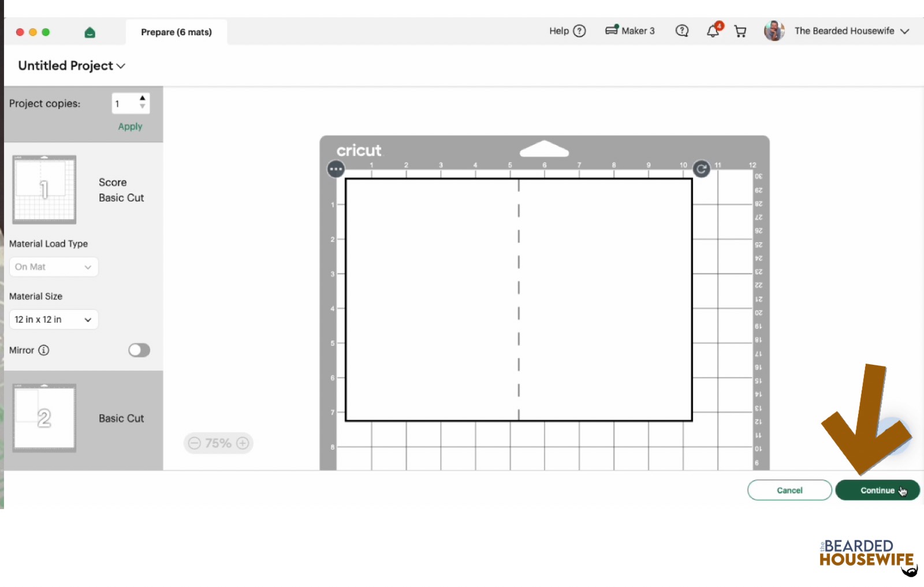
Task: Rotate the object with the mat rotate icon
Action: pyautogui.click(x=701, y=169)
